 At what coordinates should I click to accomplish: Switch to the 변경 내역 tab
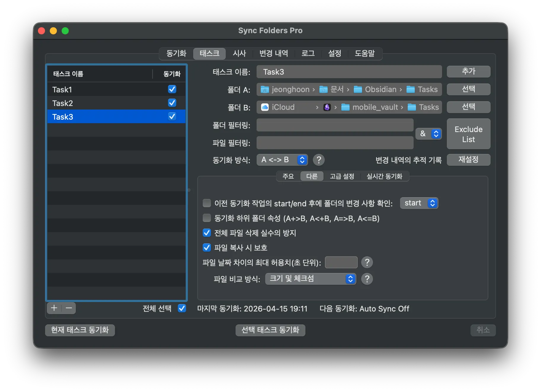coord(274,54)
